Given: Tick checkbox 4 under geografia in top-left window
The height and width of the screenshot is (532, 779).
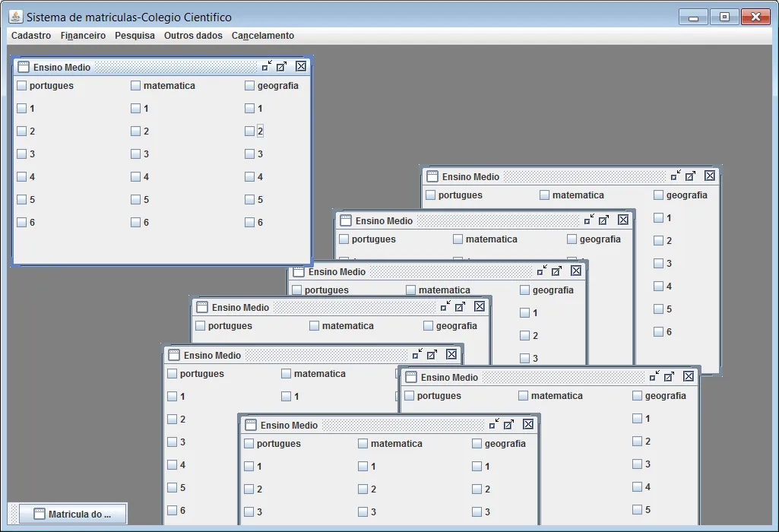Looking at the screenshot, I should [254, 177].
